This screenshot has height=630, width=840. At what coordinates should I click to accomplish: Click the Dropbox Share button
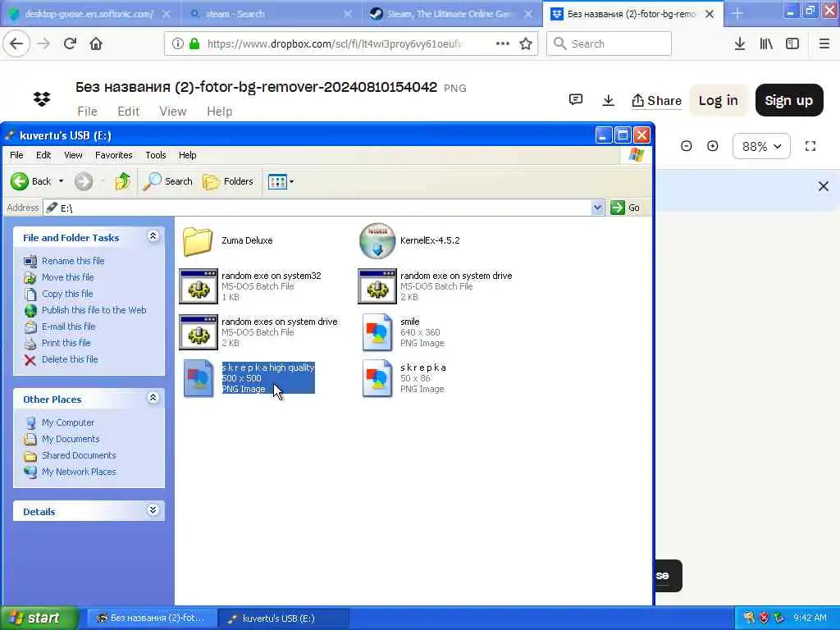coord(657,100)
